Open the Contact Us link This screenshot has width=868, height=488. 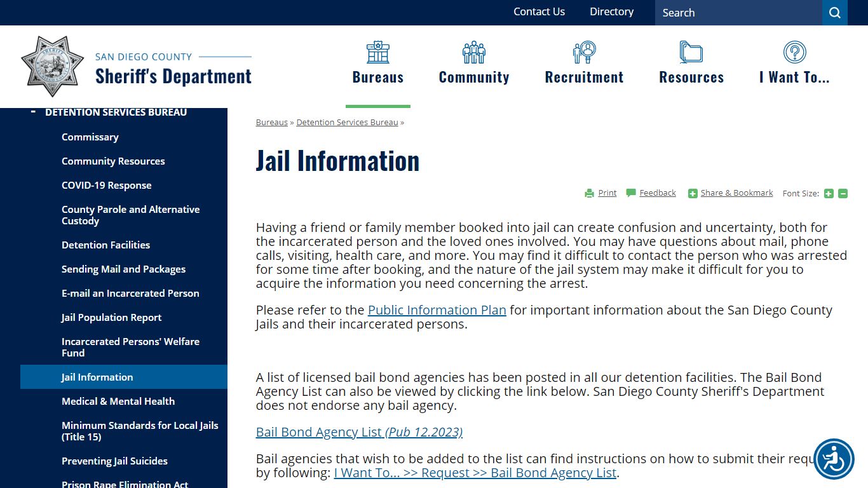(539, 11)
